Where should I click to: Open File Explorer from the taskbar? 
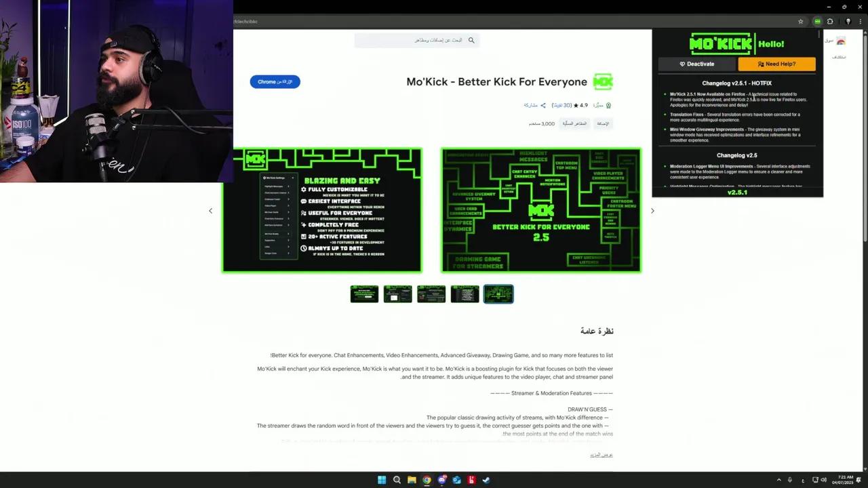412,480
